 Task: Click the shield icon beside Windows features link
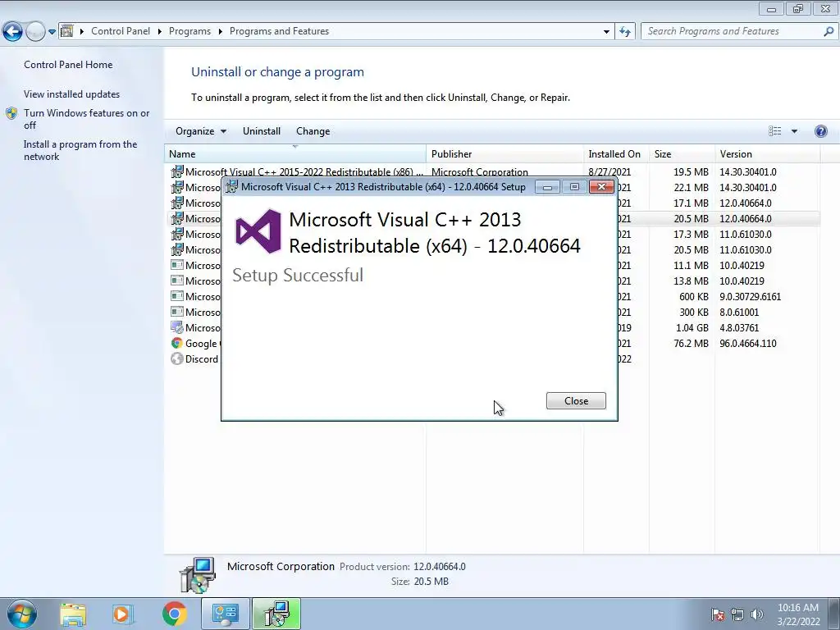click(x=11, y=113)
